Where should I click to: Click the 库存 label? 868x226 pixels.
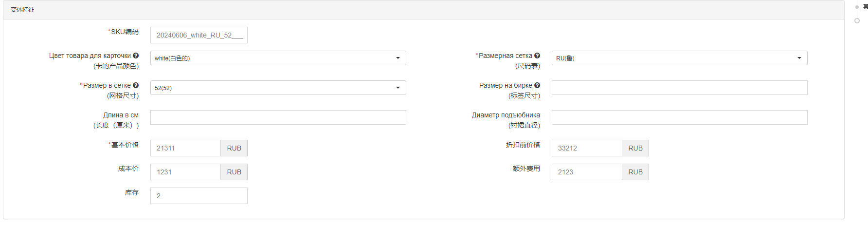coord(132,192)
